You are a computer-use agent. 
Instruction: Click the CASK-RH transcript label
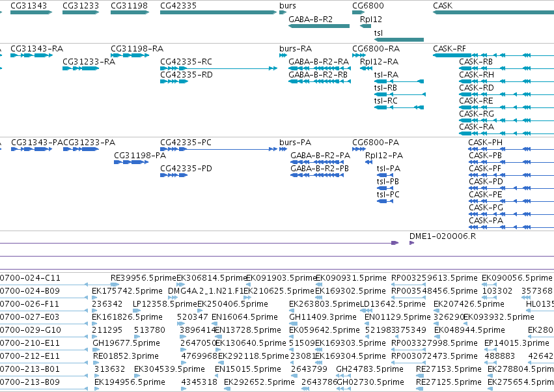pyautogui.click(x=477, y=75)
